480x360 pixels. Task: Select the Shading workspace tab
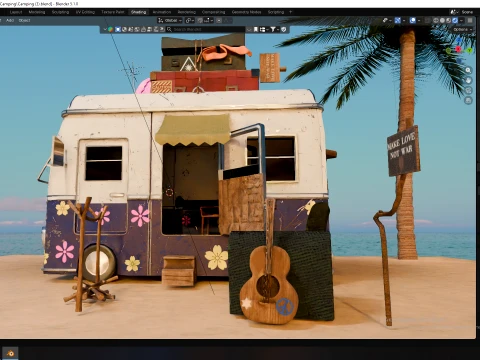click(138, 12)
